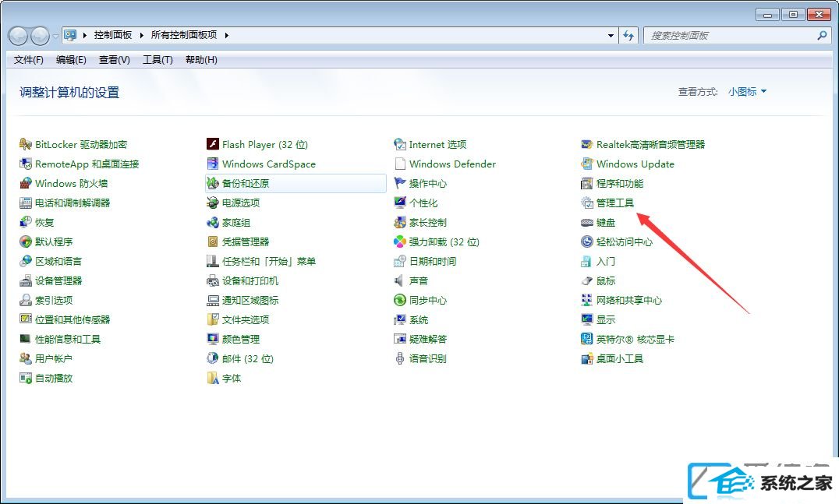Open the 个性化 icon
The height and width of the screenshot is (504, 839).
[400, 203]
